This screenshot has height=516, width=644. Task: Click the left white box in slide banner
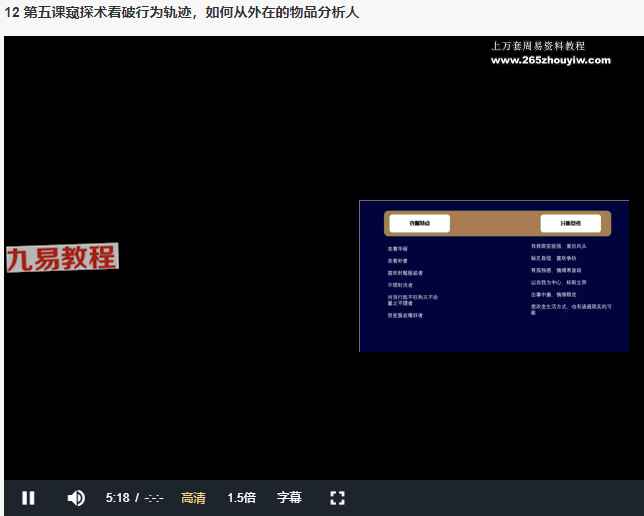419,223
